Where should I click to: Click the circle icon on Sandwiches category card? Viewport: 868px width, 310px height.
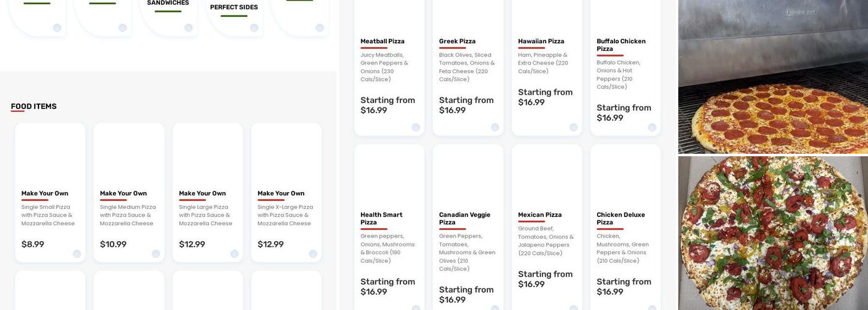(188, 28)
